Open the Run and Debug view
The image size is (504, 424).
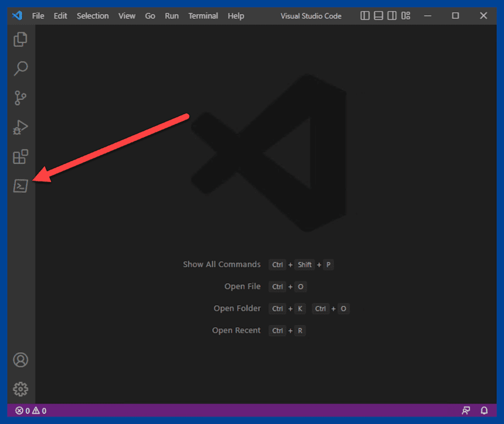pos(20,127)
